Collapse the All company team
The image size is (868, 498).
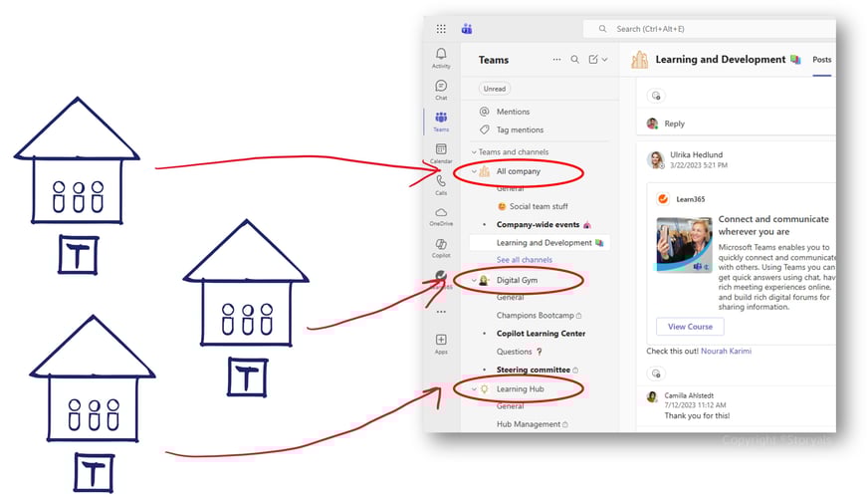[x=474, y=171]
